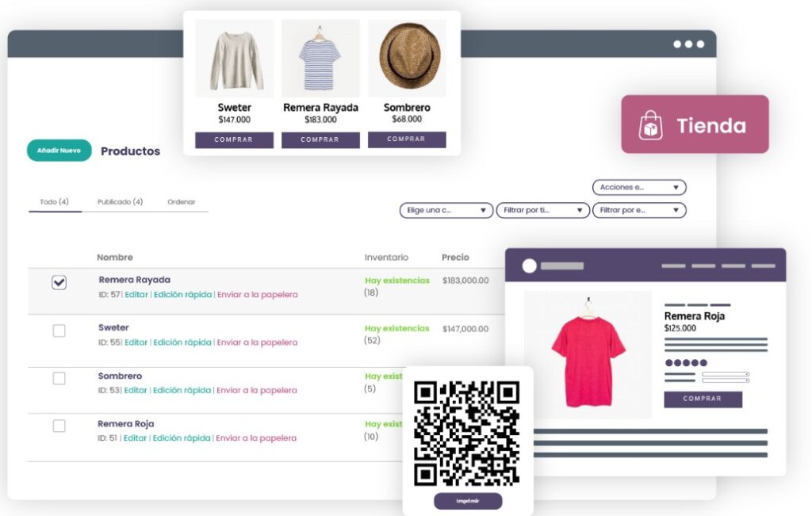Open the Sweter product name in table
812x516 pixels.
113,327
